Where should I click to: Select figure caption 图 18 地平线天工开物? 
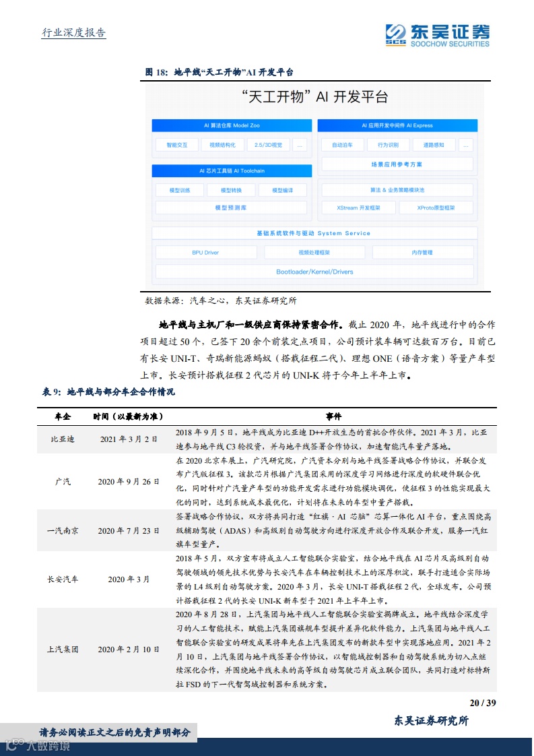(220, 72)
